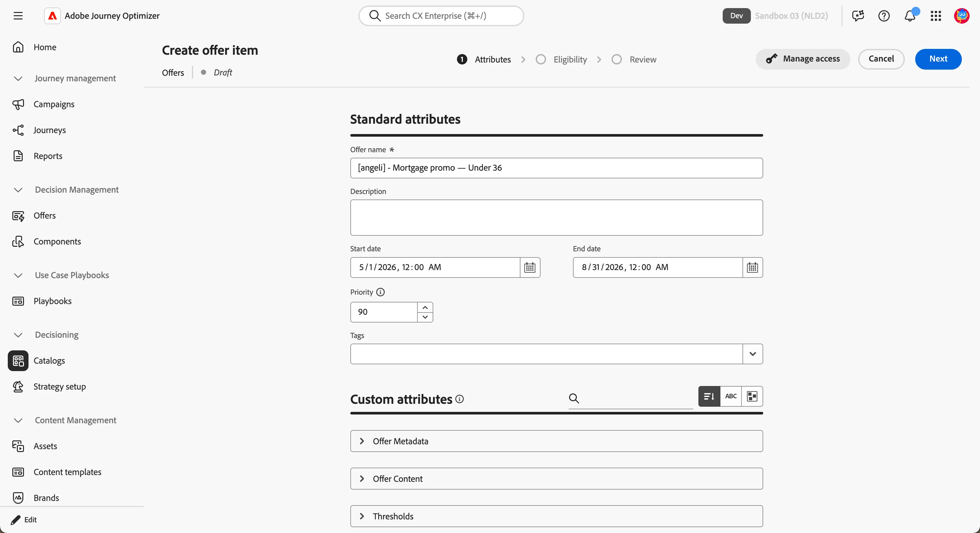The width and height of the screenshot is (980, 533).
Task: Collapse the Journey management section
Action: (18, 78)
